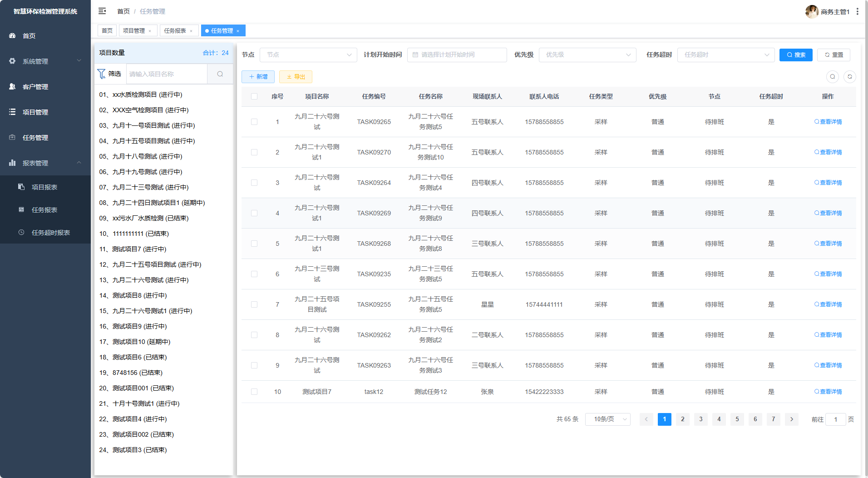Viewport: 868px width, 478px height.
Task: Check the checkbox for row TASK09265
Action: pos(254,122)
